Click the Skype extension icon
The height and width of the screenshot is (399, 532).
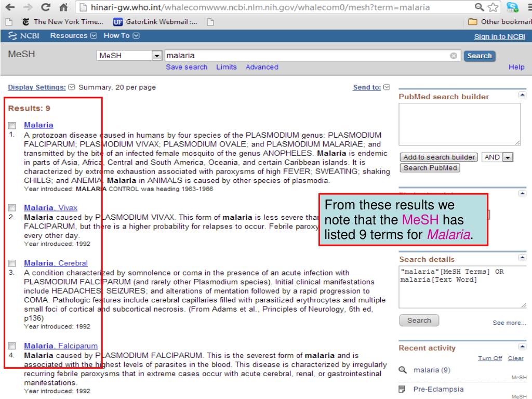pyautogui.click(x=512, y=7)
